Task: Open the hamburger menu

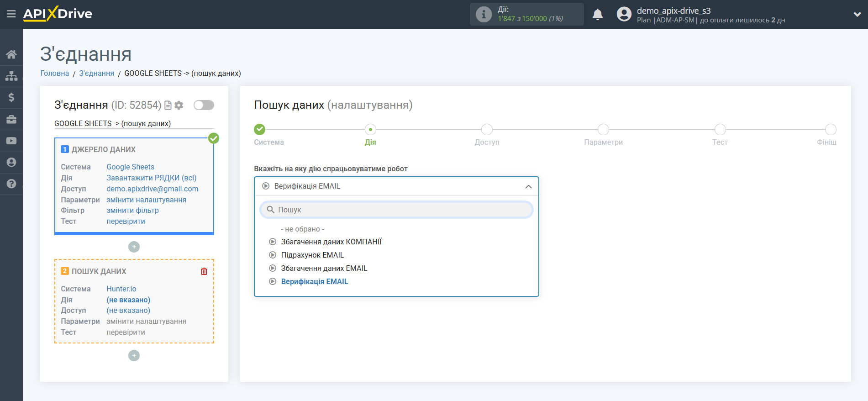Action: [11, 14]
